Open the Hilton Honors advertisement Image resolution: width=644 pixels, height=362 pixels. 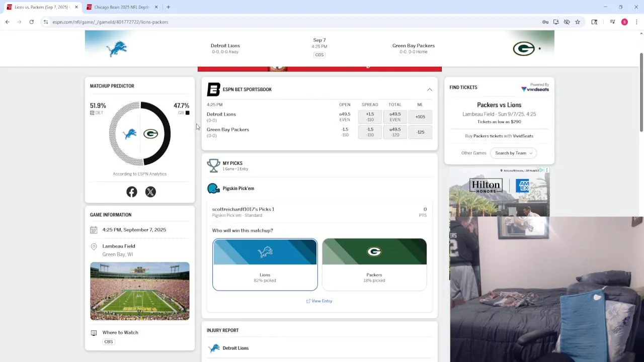(499, 192)
